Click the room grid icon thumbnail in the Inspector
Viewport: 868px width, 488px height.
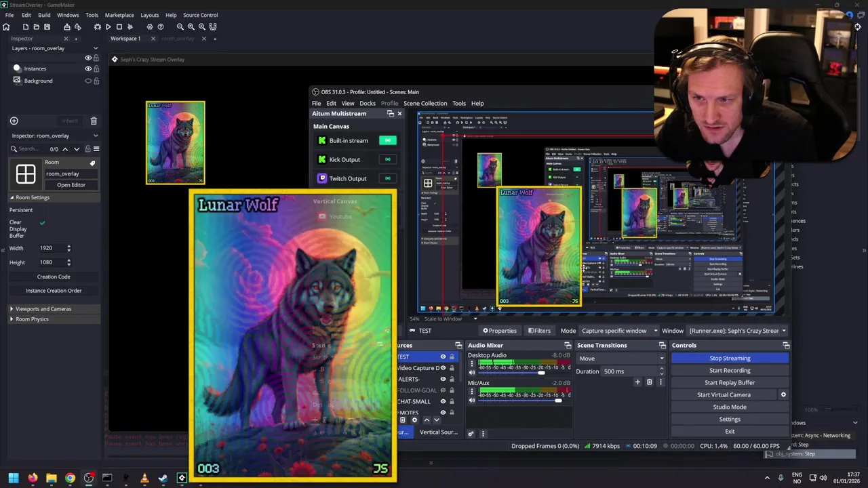click(26, 174)
